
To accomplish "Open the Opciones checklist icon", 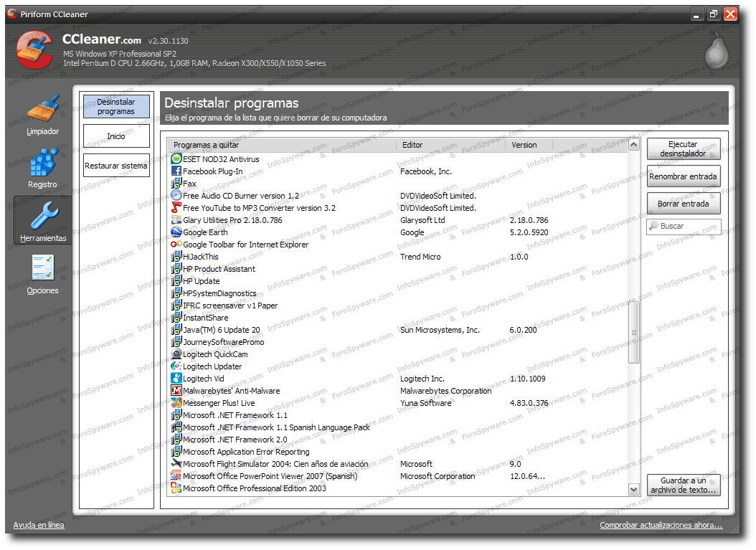I will [43, 267].
